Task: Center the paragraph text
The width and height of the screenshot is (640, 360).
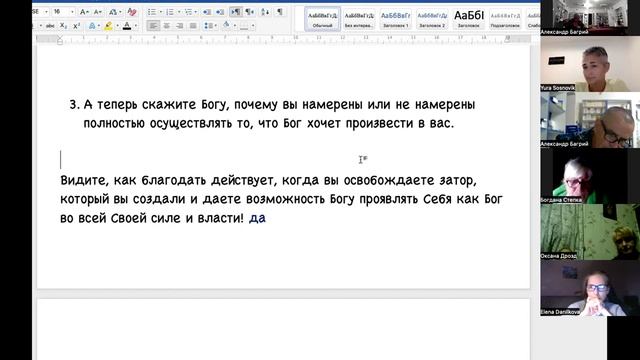Action: click(167, 26)
